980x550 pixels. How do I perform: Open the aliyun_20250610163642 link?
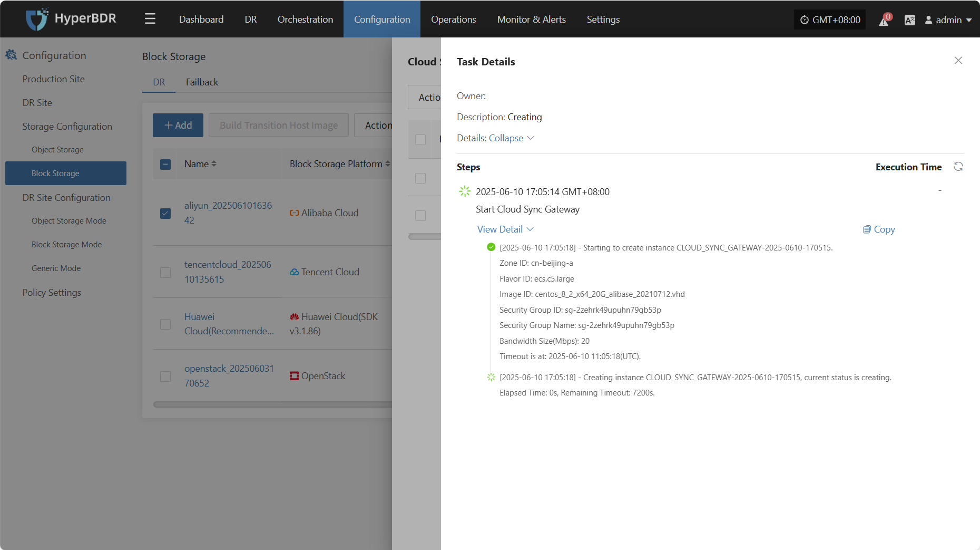(228, 213)
